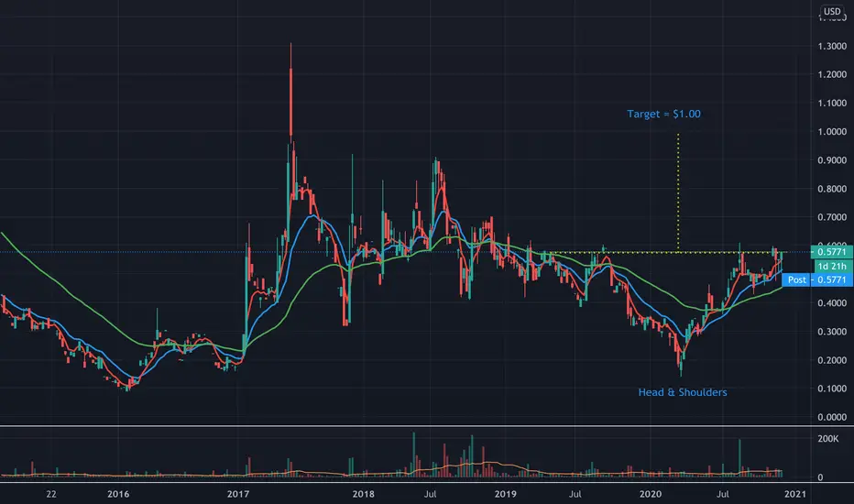Viewport: 854px width, 504px height.
Task: Click the 2021 time axis label
Action: 795,494
